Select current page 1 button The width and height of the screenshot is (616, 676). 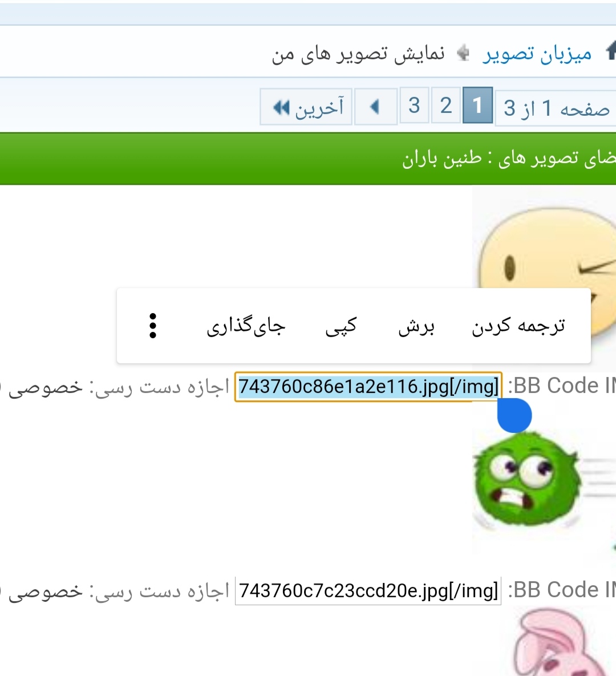477,105
